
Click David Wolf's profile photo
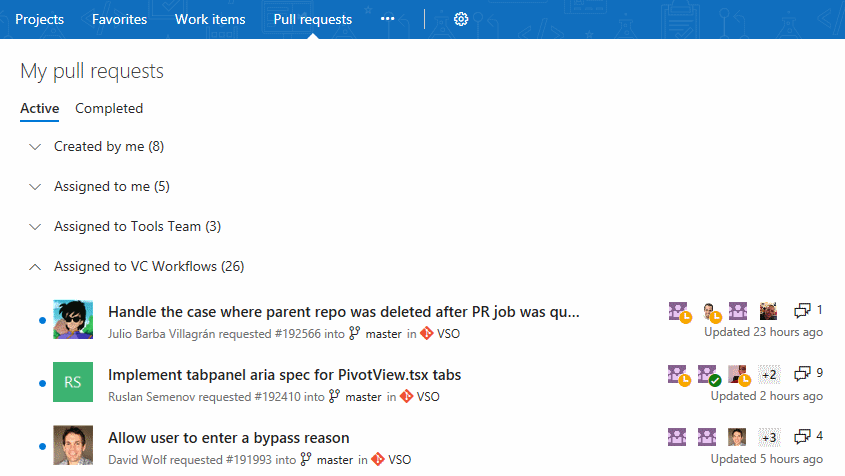click(x=73, y=446)
